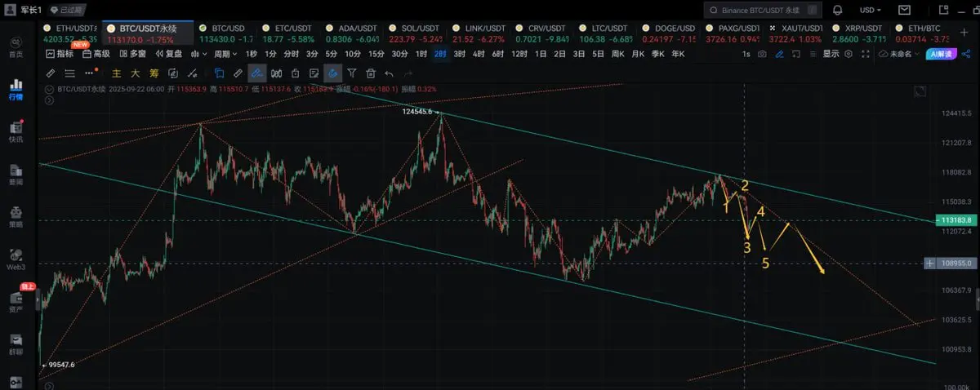
Task: Add a new ticker tab with plus
Action: 965,33
